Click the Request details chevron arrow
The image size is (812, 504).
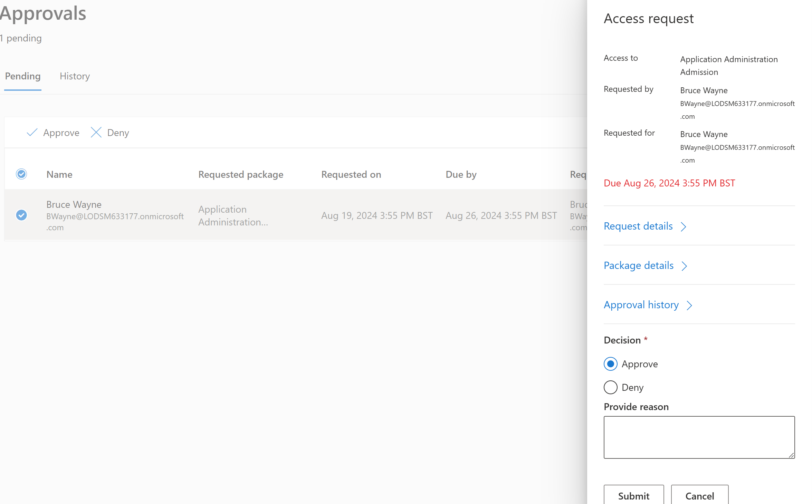click(x=684, y=227)
